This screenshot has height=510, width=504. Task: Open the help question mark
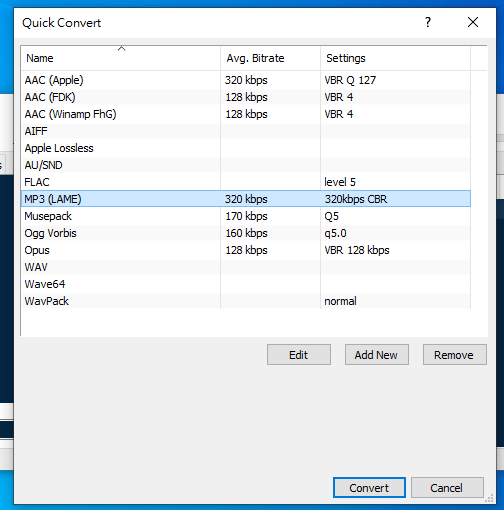pos(428,22)
